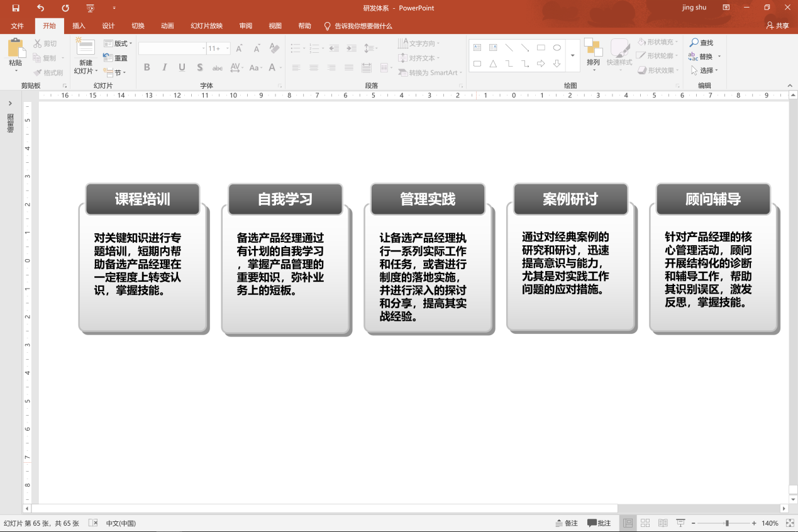Click the Share (共享) button
This screenshot has height=532, width=798.
(777, 26)
